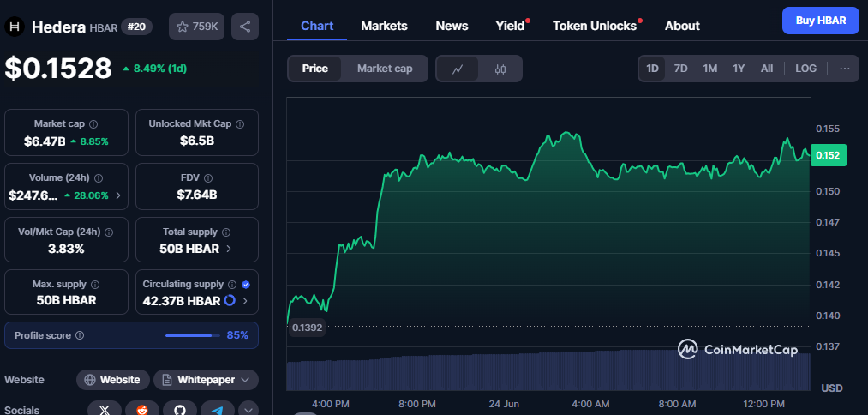Click the 28.06% volume change text
The height and width of the screenshot is (415, 868).
tap(91, 195)
